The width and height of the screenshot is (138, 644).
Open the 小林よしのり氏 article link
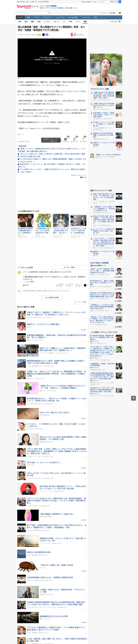coord(56,474)
